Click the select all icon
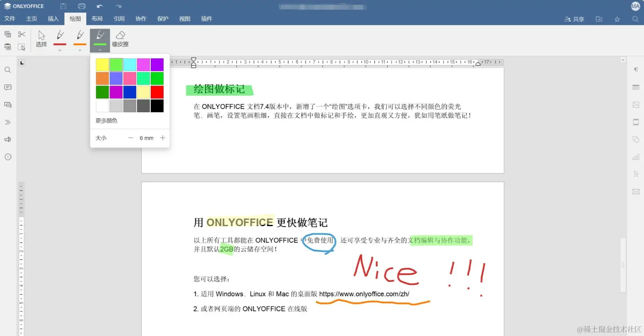Screen dimensions: 644x336 (x=22, y=47)
